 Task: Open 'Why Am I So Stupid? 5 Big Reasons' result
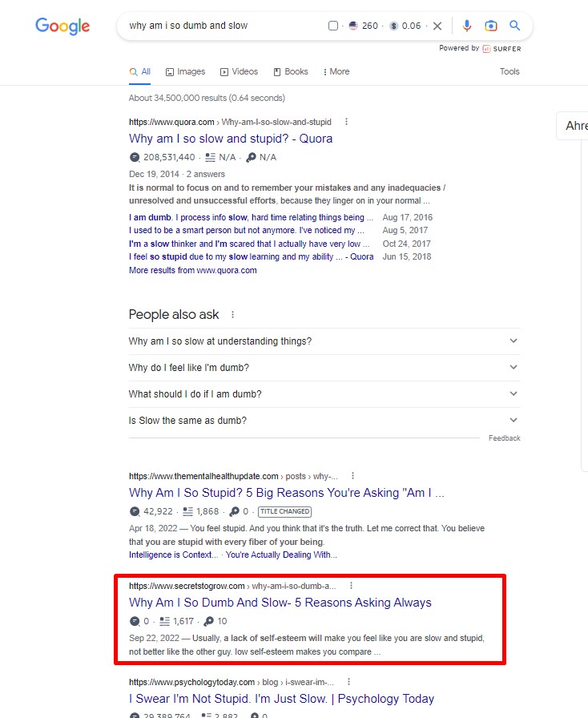(287, 493)
